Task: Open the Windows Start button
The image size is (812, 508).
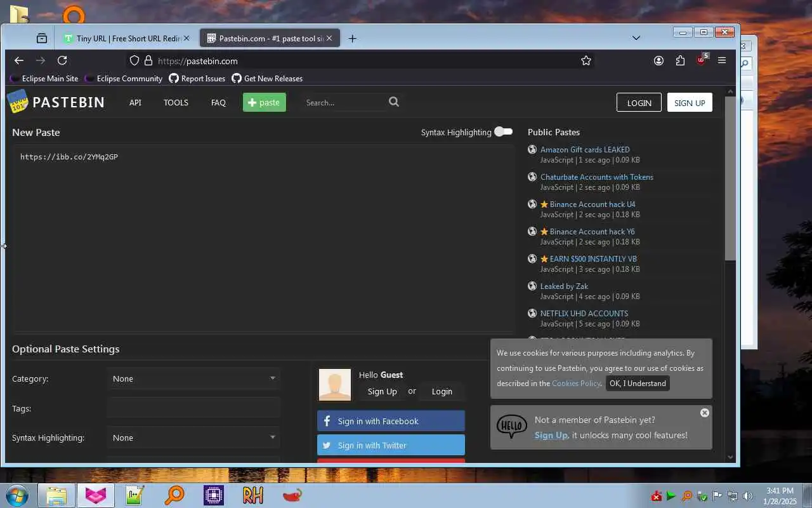Action: 17,495
